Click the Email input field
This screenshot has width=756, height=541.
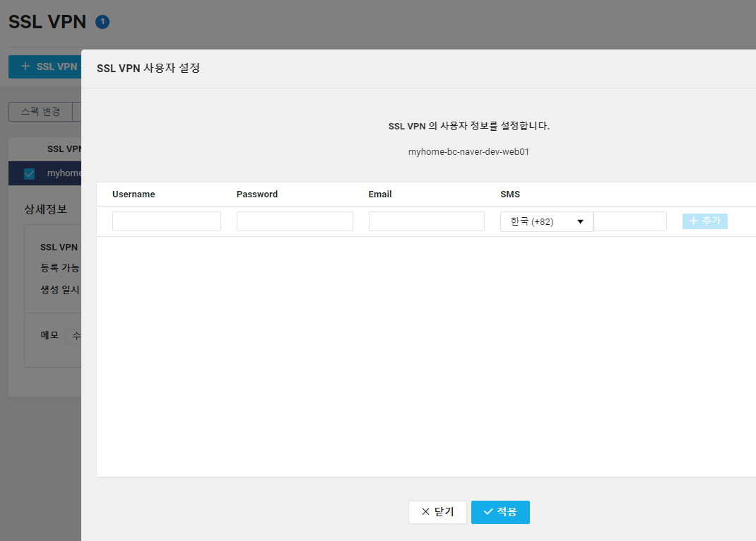coord(426,221)
